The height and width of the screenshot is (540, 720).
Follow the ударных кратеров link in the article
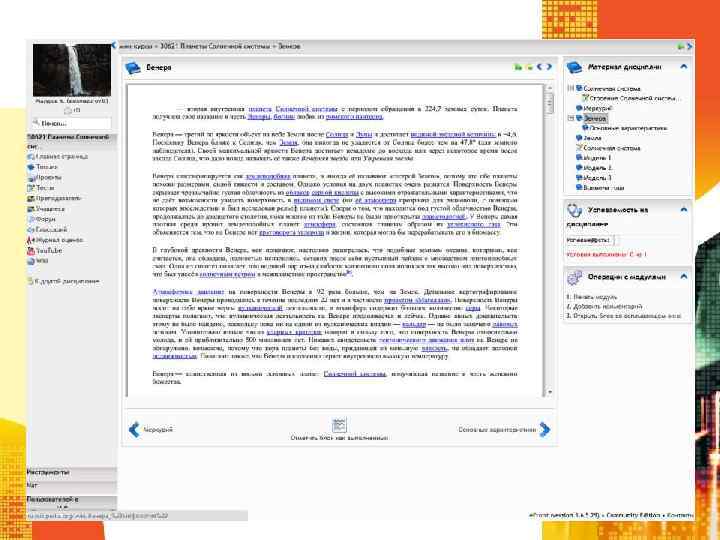(294, 332)
